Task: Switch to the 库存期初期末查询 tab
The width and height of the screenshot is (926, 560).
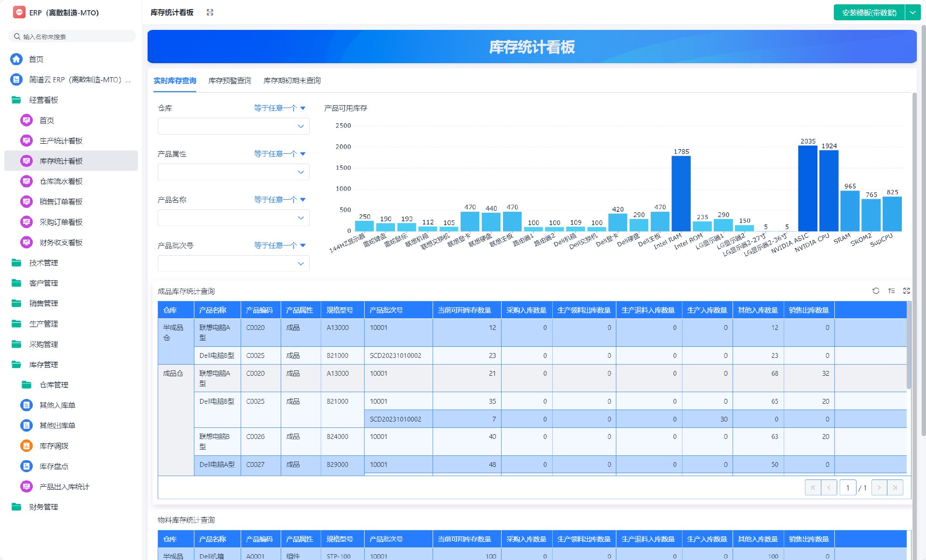Action: (x=292, y=81)
